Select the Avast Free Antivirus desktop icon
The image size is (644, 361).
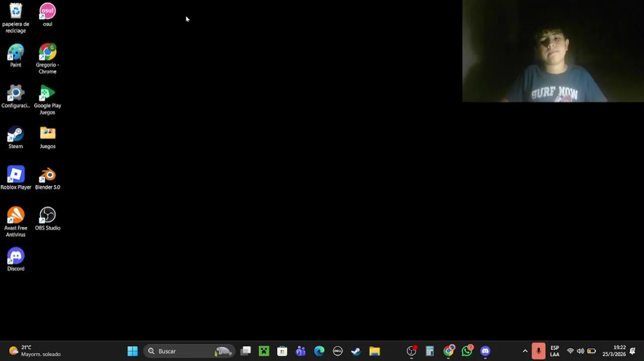pos(16,222)
